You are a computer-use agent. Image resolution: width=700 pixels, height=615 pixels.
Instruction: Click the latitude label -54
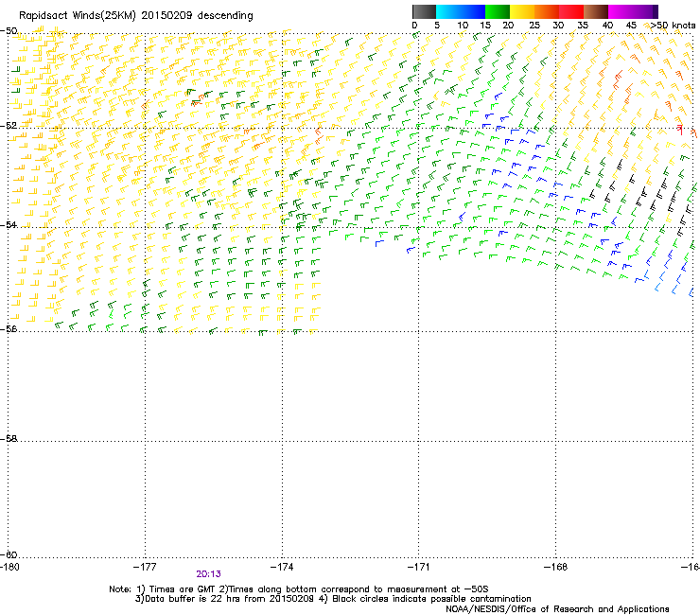point(9,225)
